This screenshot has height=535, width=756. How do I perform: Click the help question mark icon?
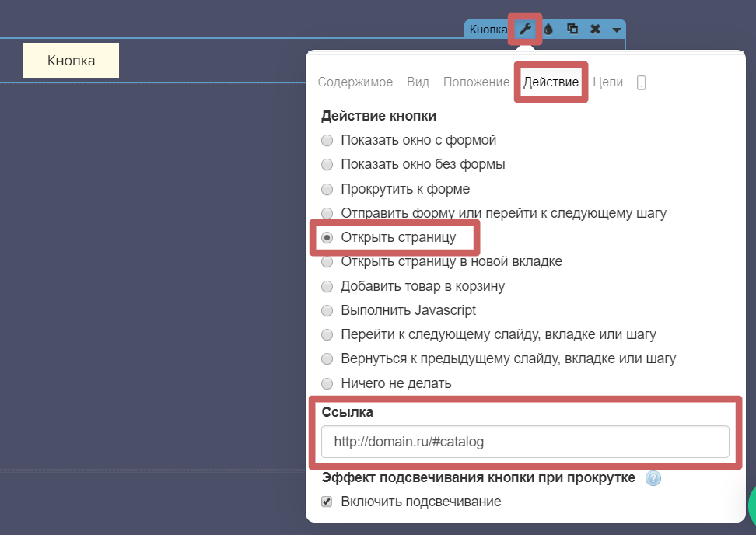[x=653, y=478]
